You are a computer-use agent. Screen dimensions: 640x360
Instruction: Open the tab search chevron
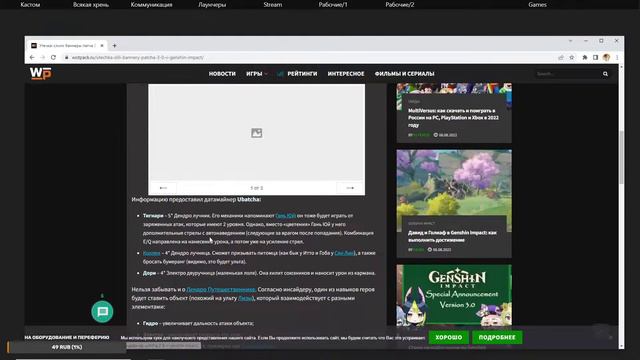click(x=571, y=41)
